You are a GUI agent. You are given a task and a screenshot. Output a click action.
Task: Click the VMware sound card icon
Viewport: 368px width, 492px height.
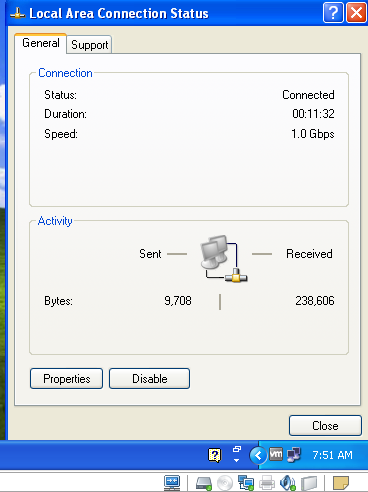pyautogui.click(x=288, y=483)
